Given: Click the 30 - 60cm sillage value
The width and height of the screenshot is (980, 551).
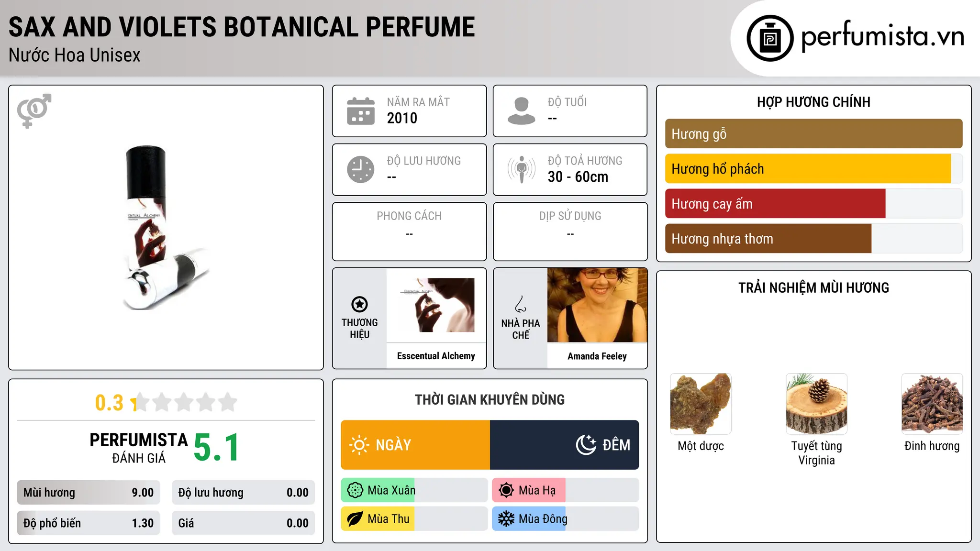Looking at the screenshot, I should pos(578,177).
